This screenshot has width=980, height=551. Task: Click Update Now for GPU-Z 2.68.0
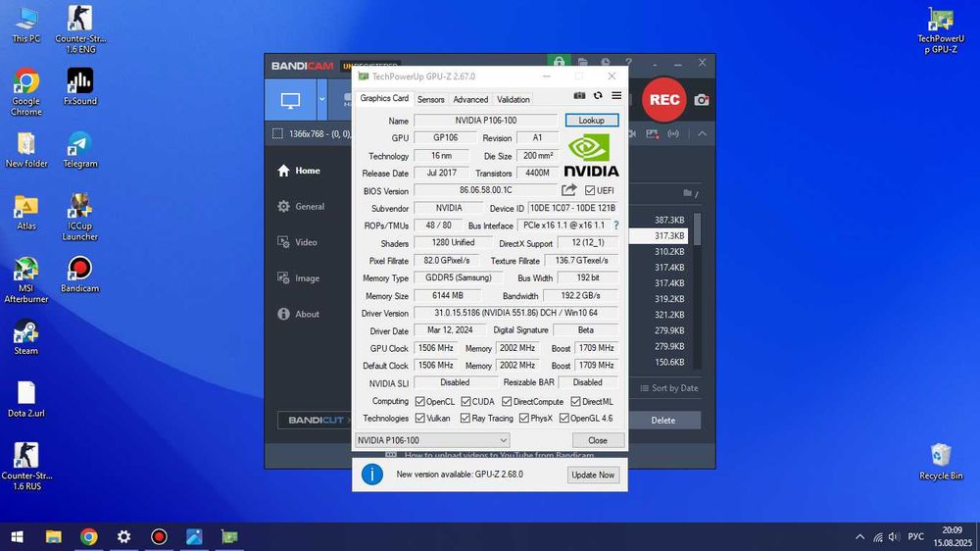click(593, 475)
